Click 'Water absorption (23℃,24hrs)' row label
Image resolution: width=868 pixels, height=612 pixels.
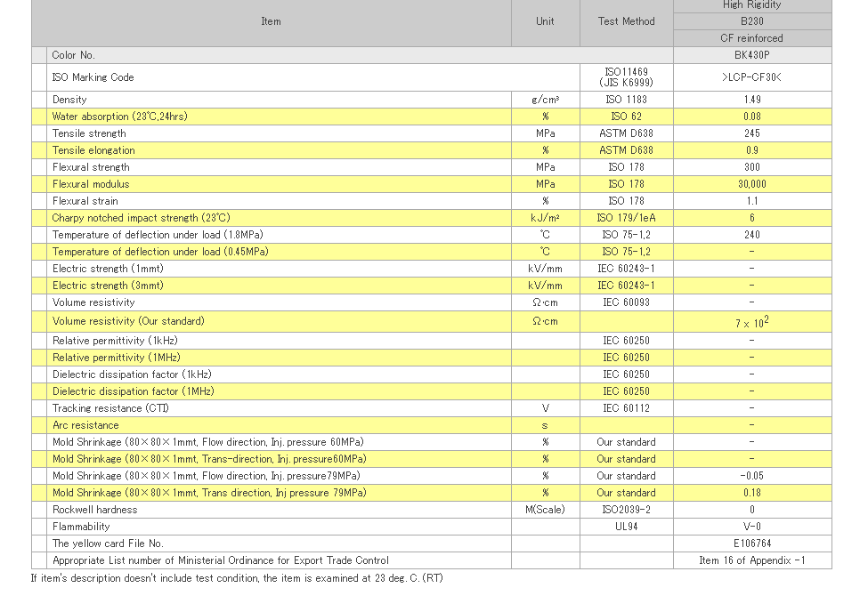(x=119, y=117)
